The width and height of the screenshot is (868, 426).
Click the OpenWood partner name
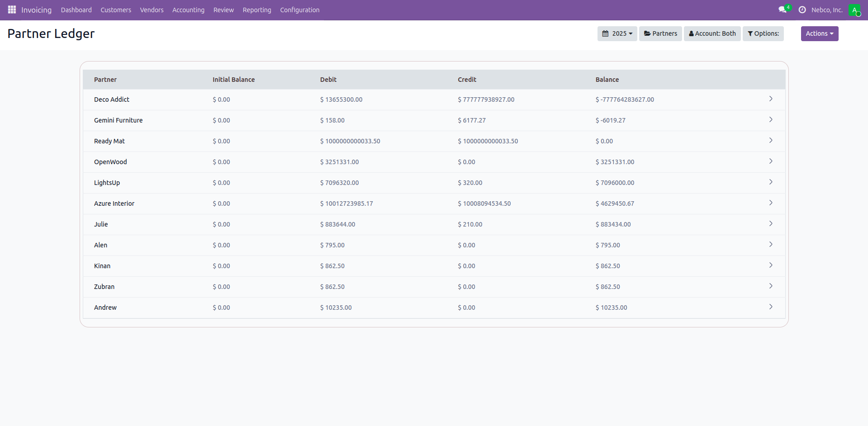pyautogui.click(x=110, y=162)
